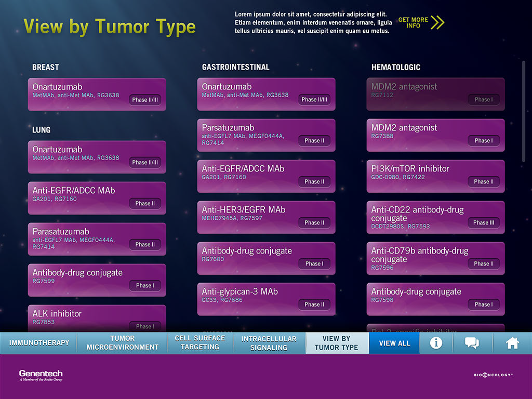
Task: Open the info icon in bottom bar
Action: [x=436, y=343]
